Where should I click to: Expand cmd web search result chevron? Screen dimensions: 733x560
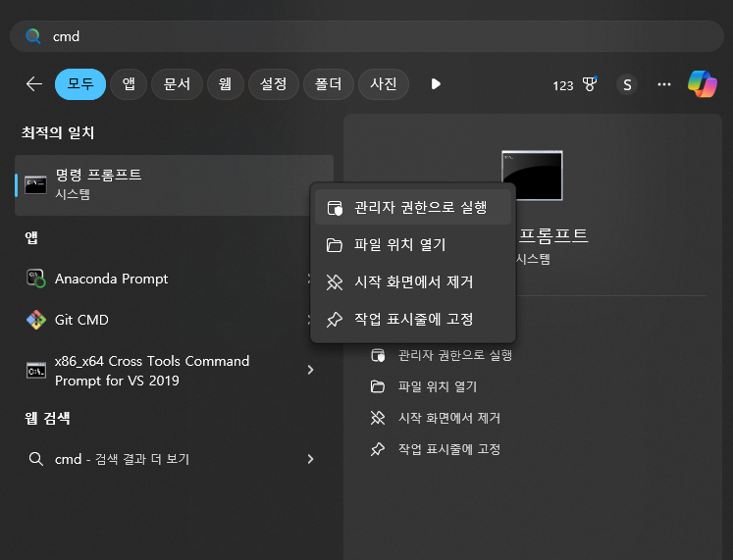pos(310,459)
